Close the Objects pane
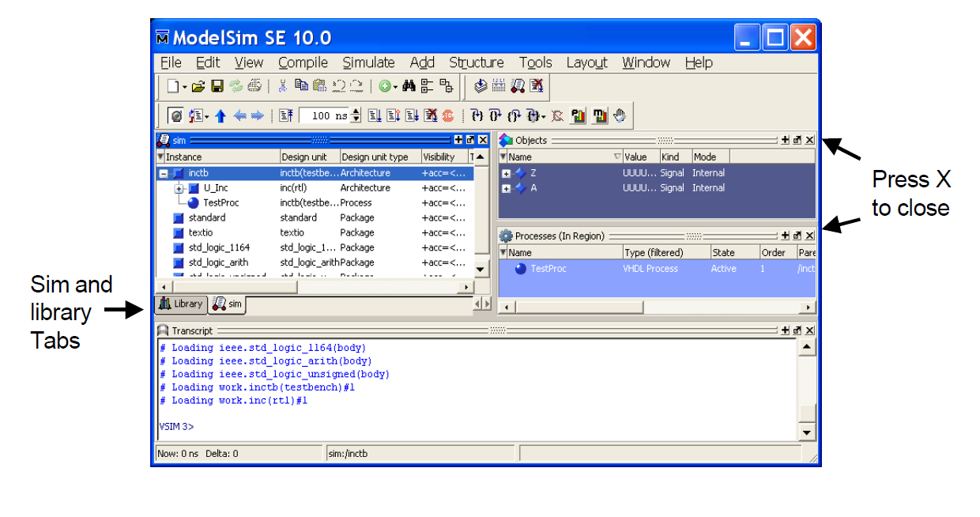 [810, 140]
